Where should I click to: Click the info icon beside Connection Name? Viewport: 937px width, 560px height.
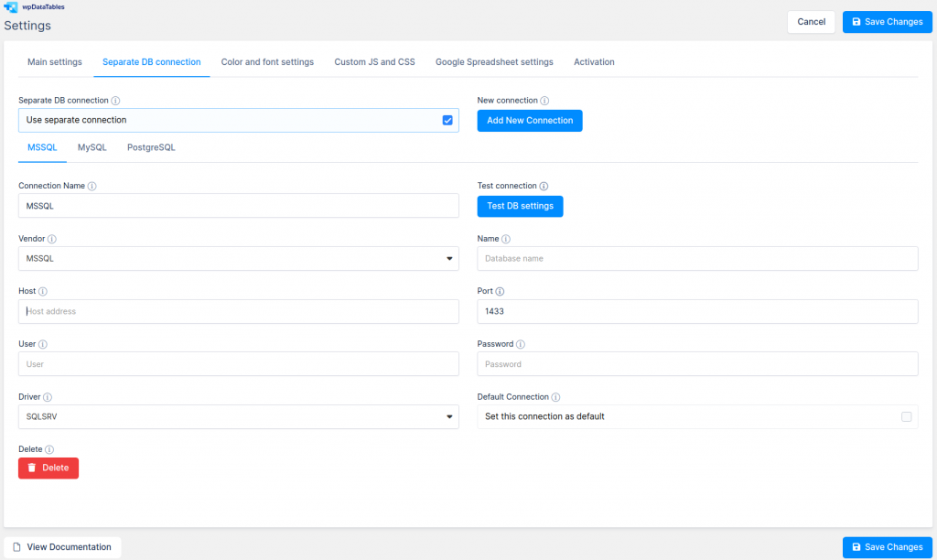tap(92, 186)
